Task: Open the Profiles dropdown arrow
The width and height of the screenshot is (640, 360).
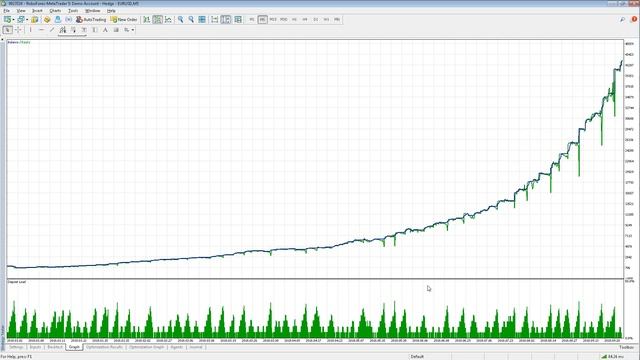Action: point(27,20)
